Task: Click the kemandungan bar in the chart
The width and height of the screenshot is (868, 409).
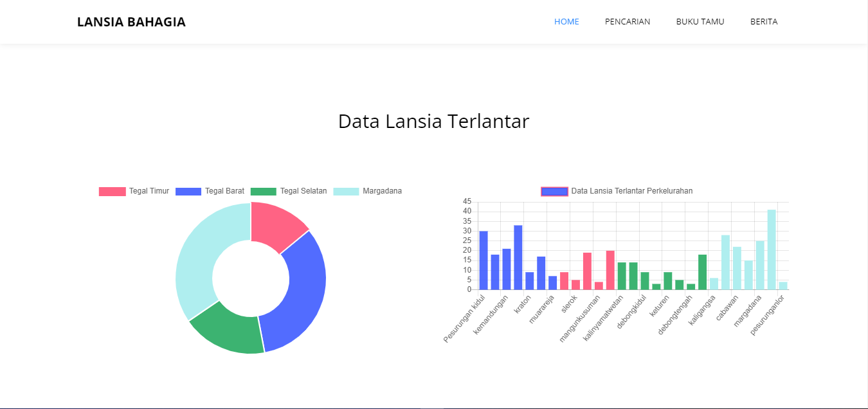Action: coord(507,269)
